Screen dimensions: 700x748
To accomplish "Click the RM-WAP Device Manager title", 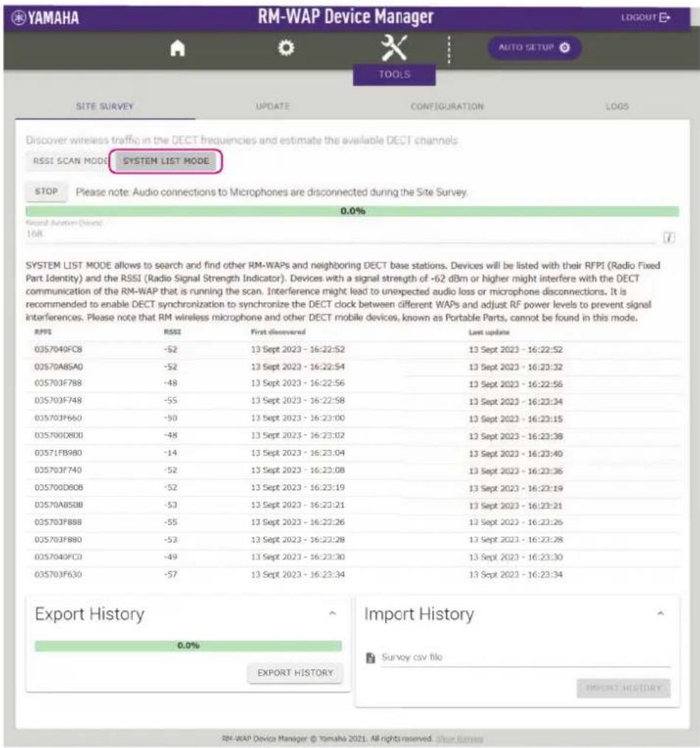I will point(346,17).
